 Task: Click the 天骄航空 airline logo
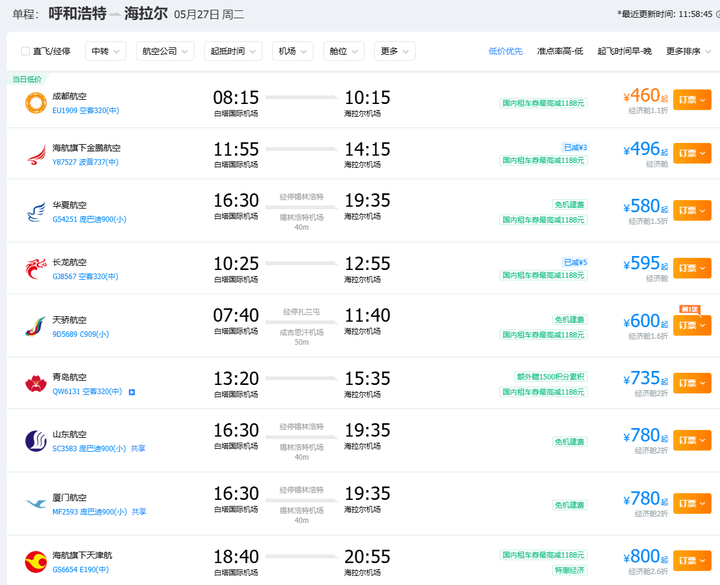(36, 326)
